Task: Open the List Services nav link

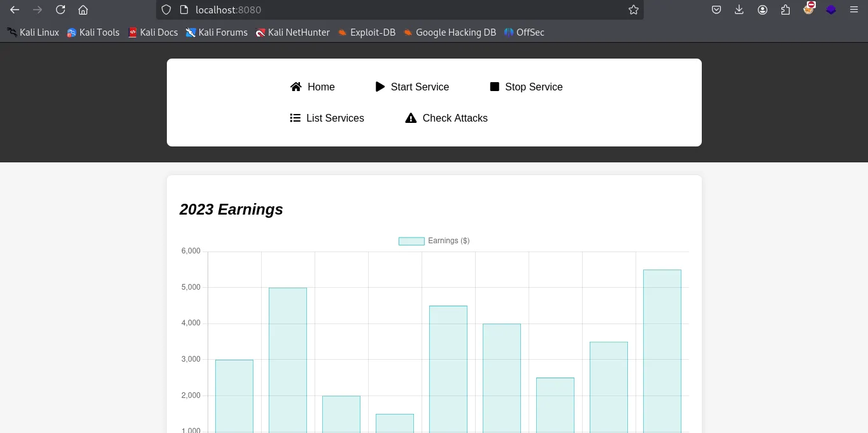Action: [x=327, y=118]
